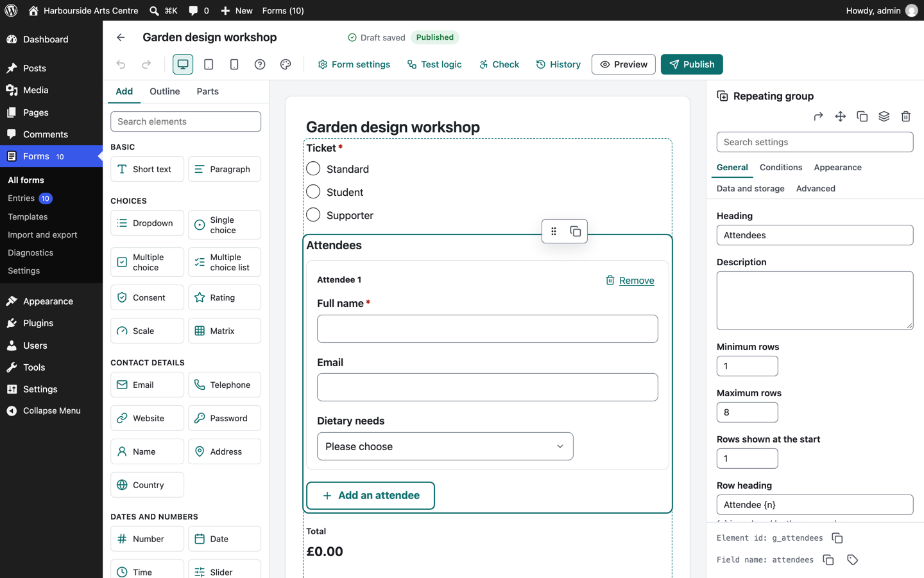This screenshot has width=924, height=578.
Task: Switch to the Conditions settings tab
Action: click(x=781, y=168)
